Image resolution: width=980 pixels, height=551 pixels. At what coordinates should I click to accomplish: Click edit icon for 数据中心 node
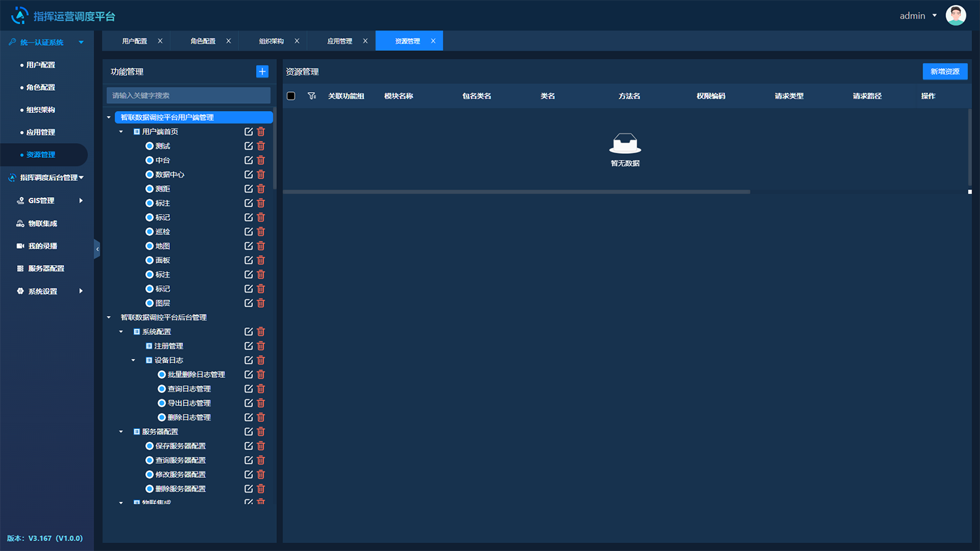coord(248,174)
